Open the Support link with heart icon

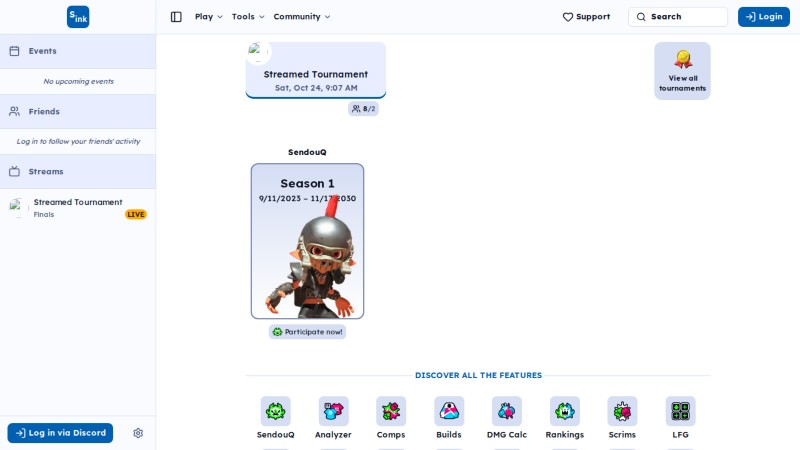[x=586, y=17]
